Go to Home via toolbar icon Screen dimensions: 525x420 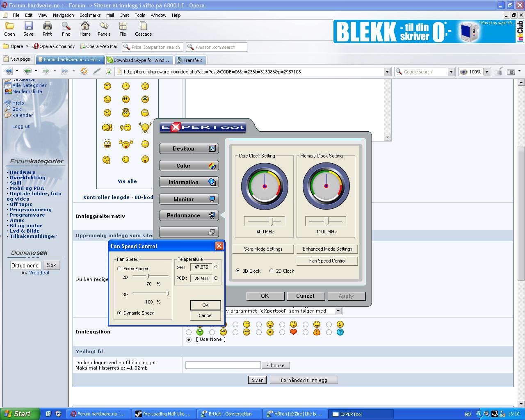click(85, 29)
